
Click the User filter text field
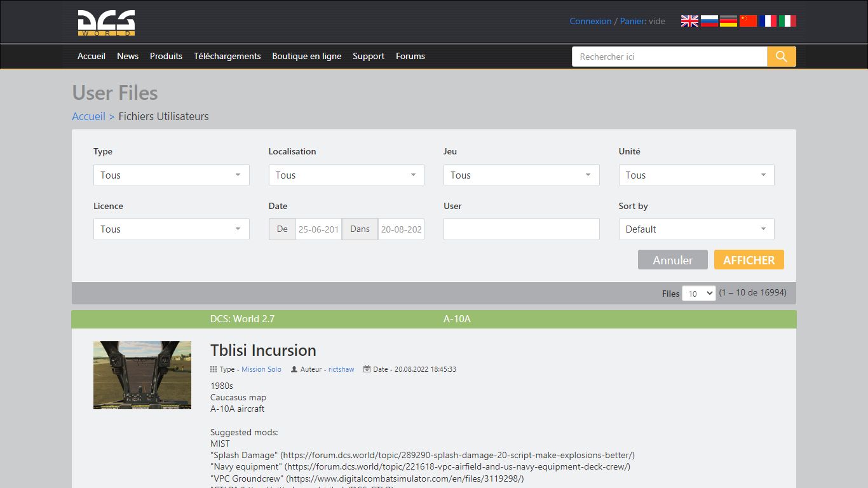click(x=522, y=229)
